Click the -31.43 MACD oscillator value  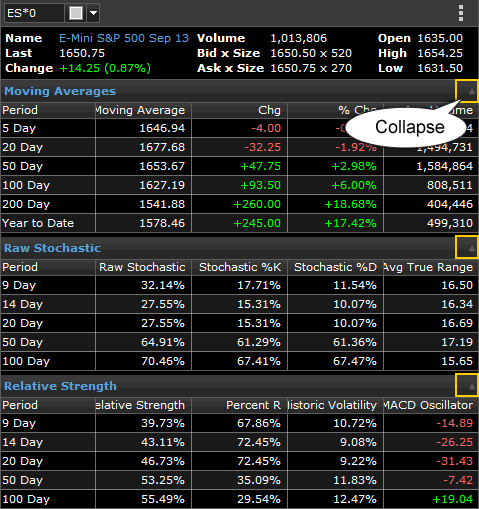(455, 461)
